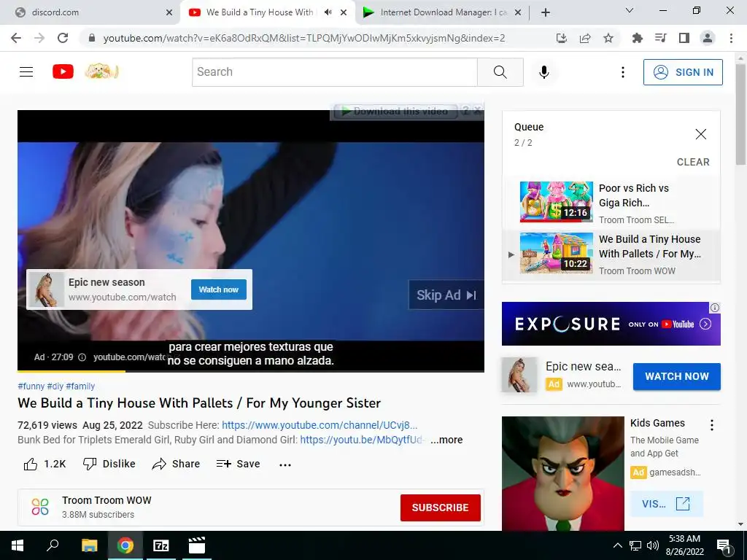Click Skip Ad button

point(446,295)
